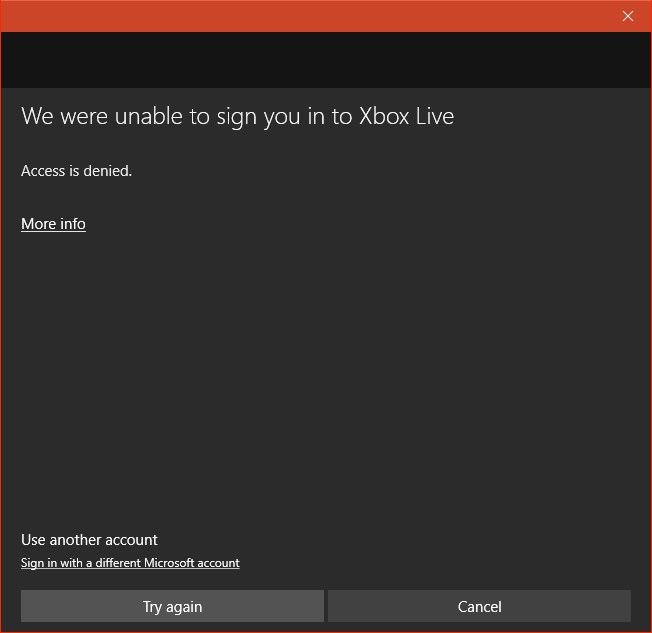Close the Xbox Live sign-in dialog
The image size is (652, 633).
click(627, 16)
